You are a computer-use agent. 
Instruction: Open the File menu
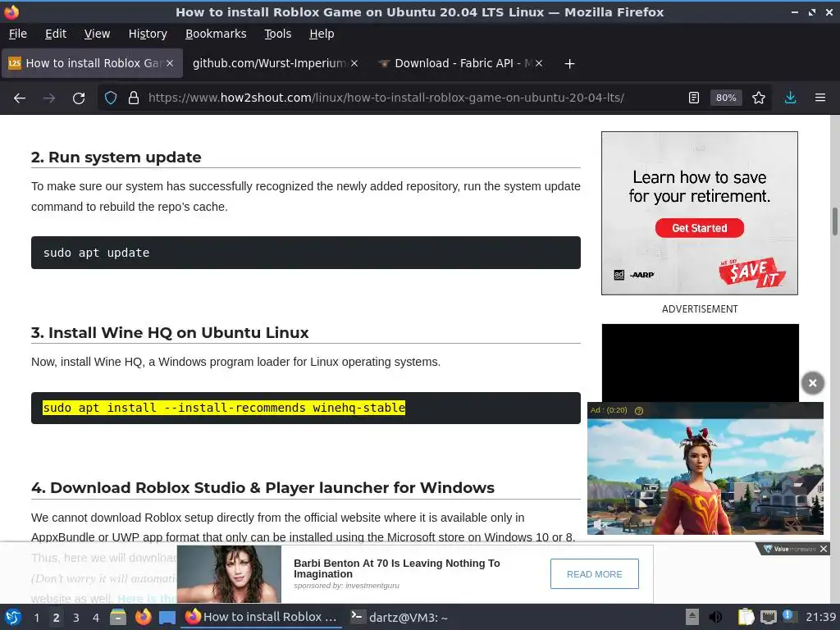[18, 34]
